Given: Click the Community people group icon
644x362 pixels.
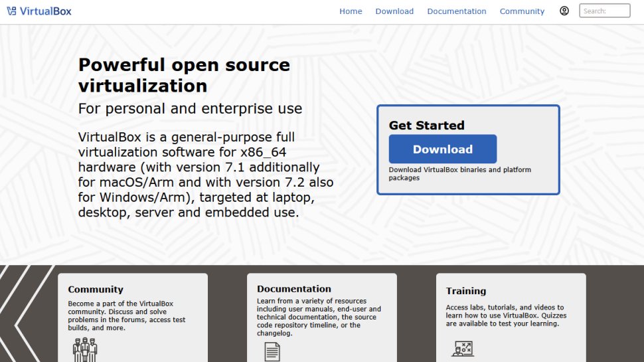Looking at the screenshot, I should [x=85, y=349].
